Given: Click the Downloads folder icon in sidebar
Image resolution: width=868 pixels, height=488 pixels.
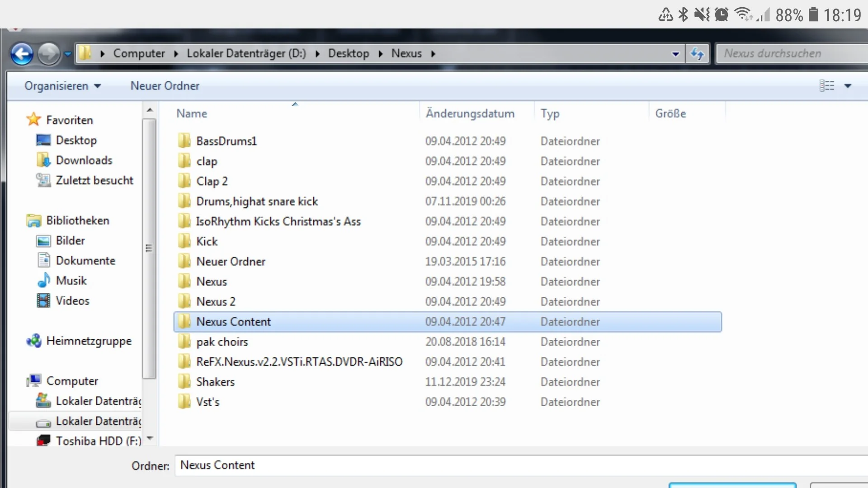Looking at the screenshot, I should click(43, 160).
